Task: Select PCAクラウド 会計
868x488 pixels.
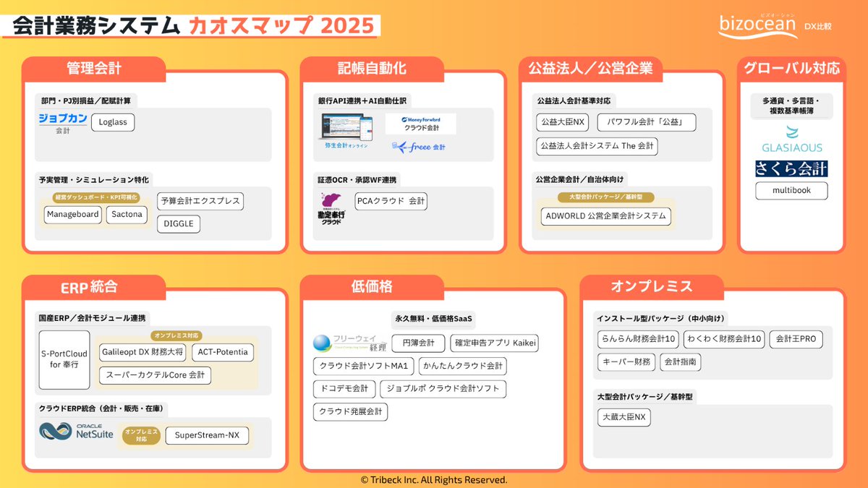Action: [391, 201]
